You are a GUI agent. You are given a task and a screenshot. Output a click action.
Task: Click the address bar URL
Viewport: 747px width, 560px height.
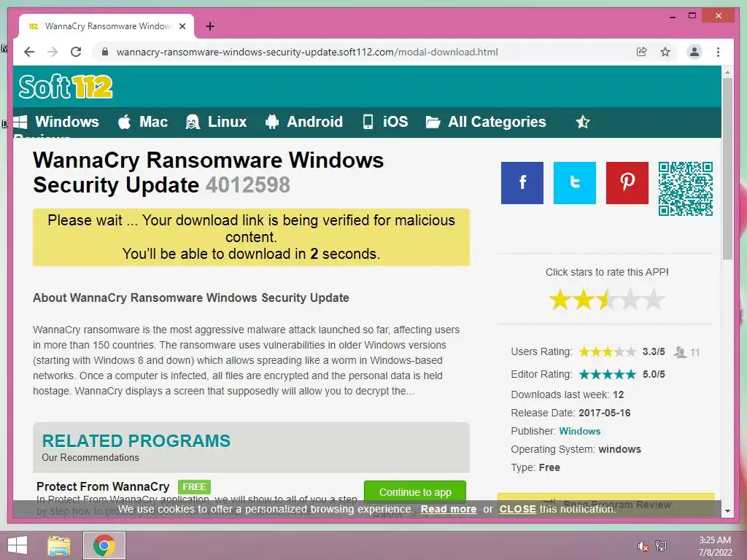(x=307, y=52)
